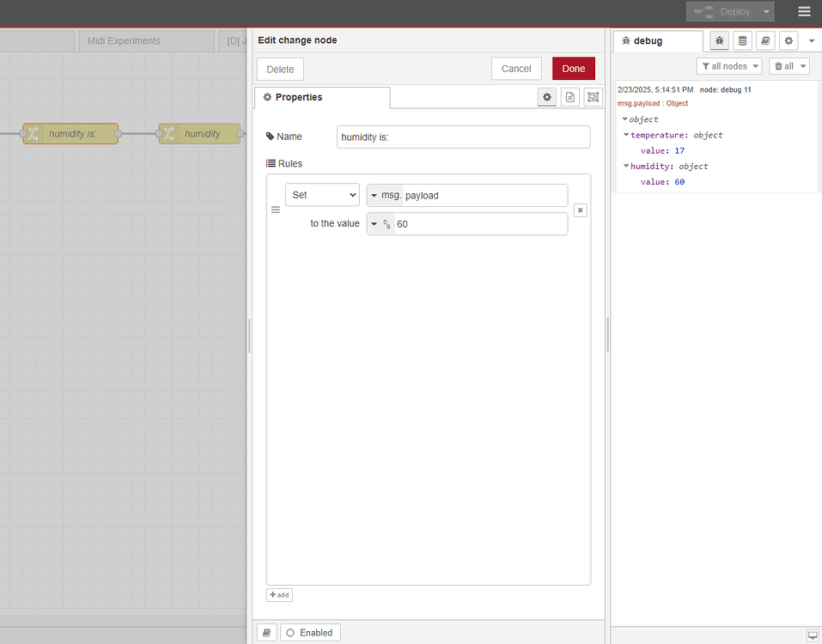Click the debug timestamp 2/23/2025, 5:14:51 PM
The height and width of the screenshot is (644, 822).
[655, 89]
